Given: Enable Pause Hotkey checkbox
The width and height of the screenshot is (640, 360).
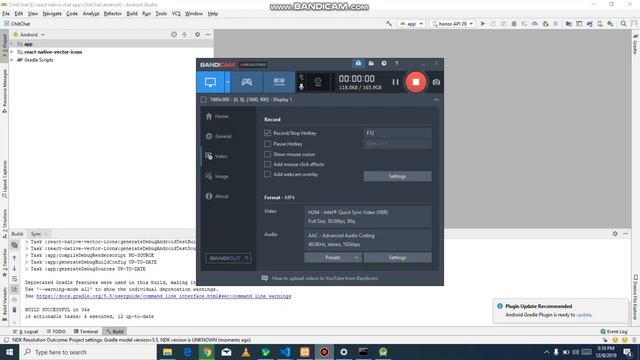Looking at the screenshot, I should (x=267, y=144).
